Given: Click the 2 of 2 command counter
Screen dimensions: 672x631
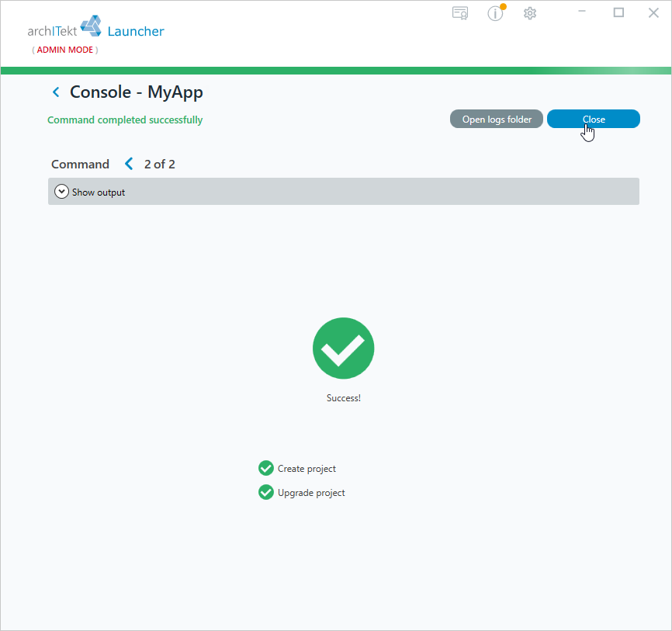Looking at the screenshot, I should 159,165.
